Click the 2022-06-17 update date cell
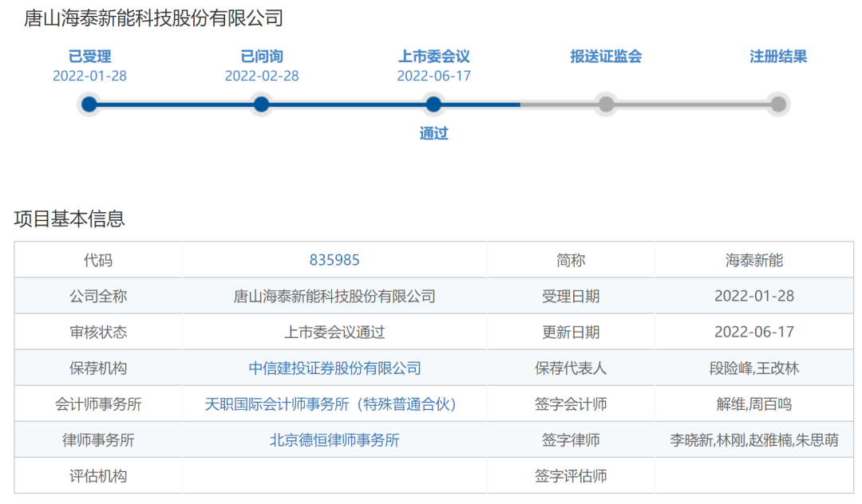The width and height of the screenshot is (862, 504). click(754, 332)
